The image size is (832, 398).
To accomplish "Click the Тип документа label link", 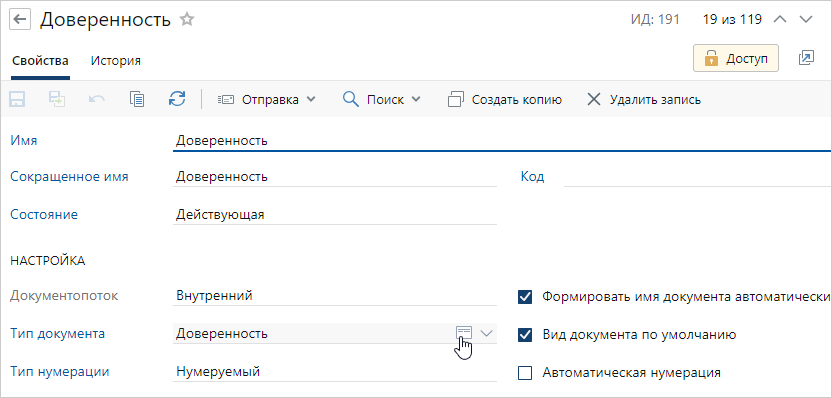I will point(57,333).
